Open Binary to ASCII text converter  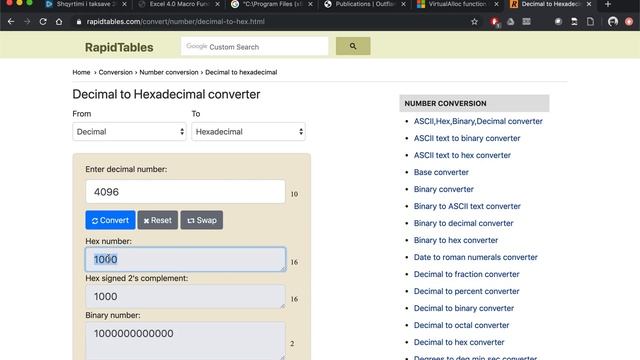pyautogui.click(x=467, y=206)
